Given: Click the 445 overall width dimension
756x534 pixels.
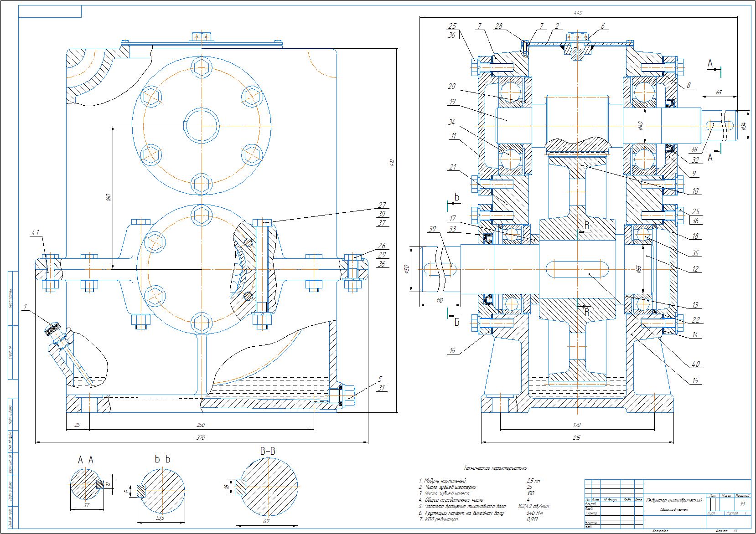Looking at the screenshot, I should [x=579, y=13].
